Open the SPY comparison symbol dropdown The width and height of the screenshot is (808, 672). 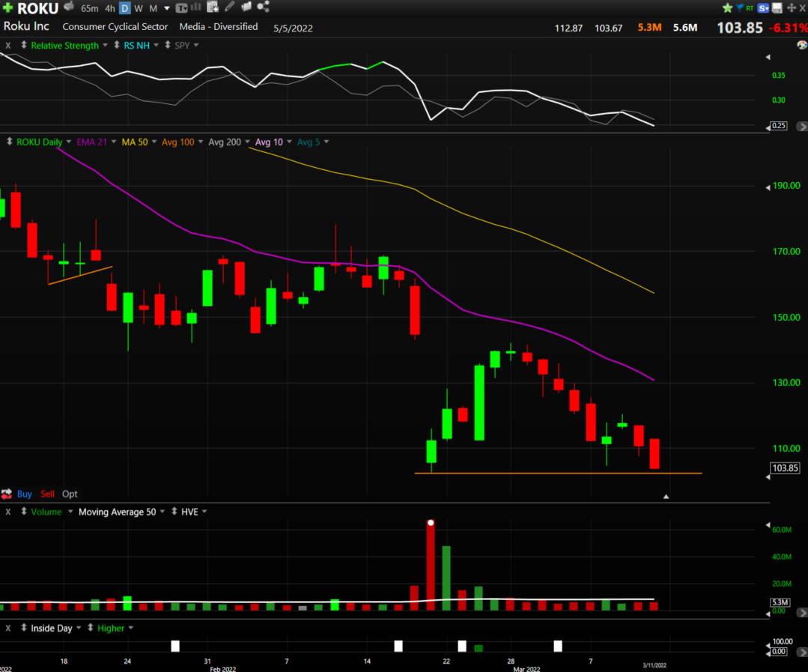(195, 45)
